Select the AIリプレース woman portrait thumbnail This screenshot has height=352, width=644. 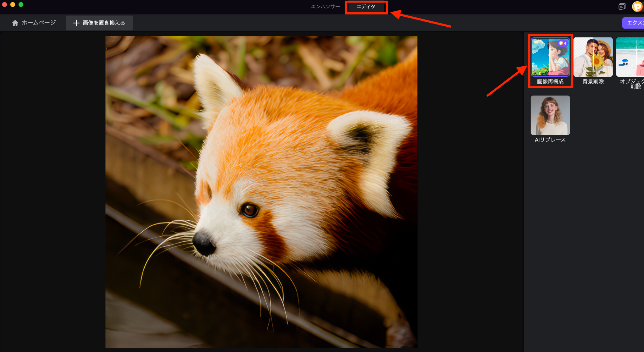(550, 115)
